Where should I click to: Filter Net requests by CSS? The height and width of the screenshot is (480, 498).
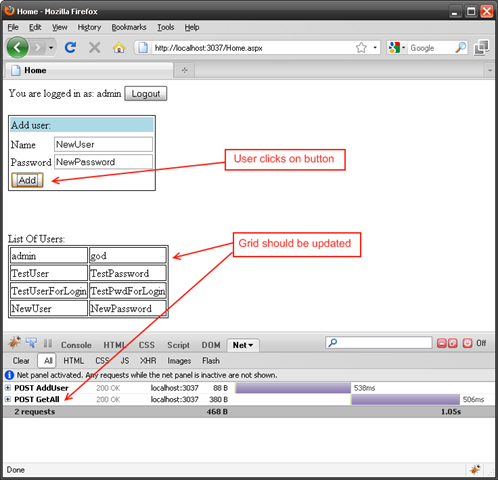point(102,361)
